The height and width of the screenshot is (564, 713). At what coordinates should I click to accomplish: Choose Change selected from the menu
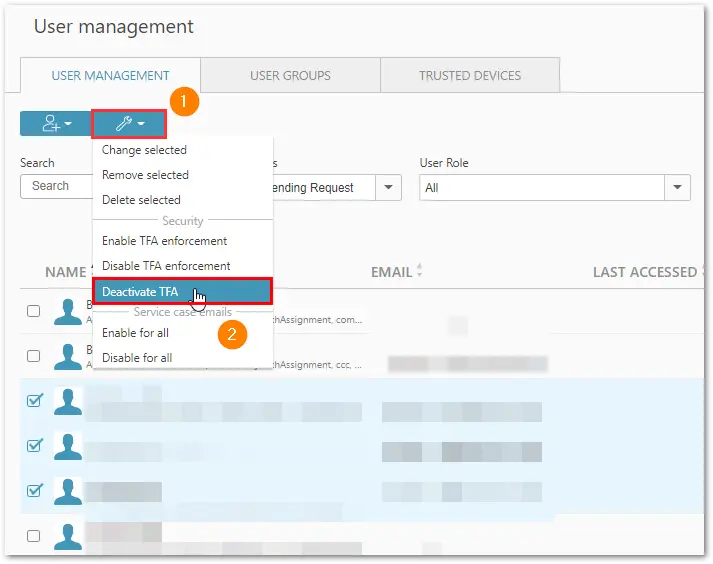144,150
